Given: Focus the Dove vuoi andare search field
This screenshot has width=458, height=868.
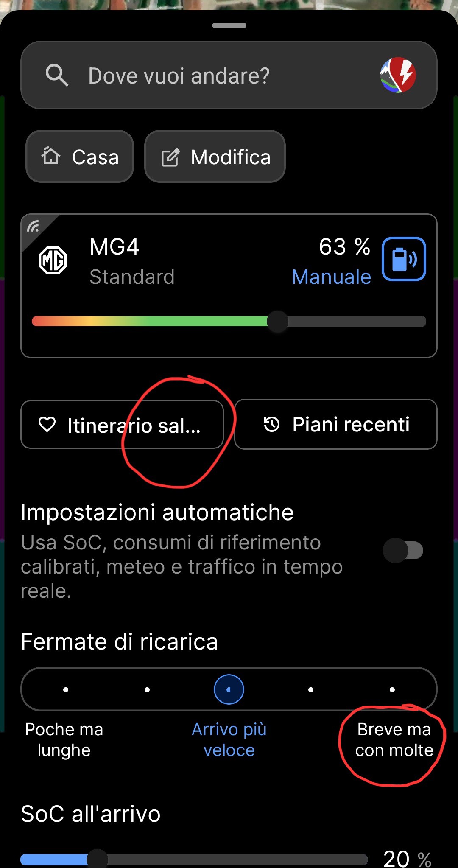Looking at the screenshot, I should point(229,75).
